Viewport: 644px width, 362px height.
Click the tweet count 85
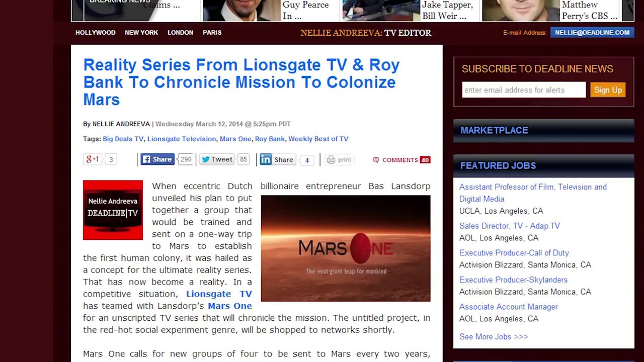[x=244, y=159]
